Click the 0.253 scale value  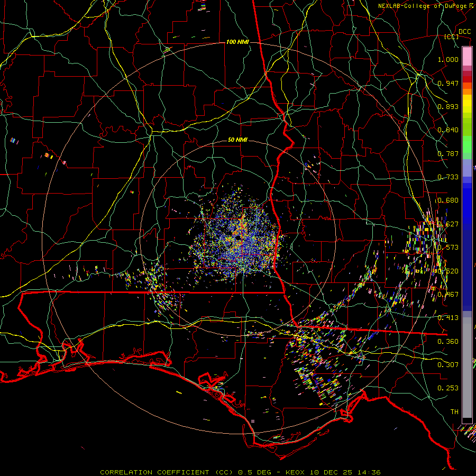[448, 388]
